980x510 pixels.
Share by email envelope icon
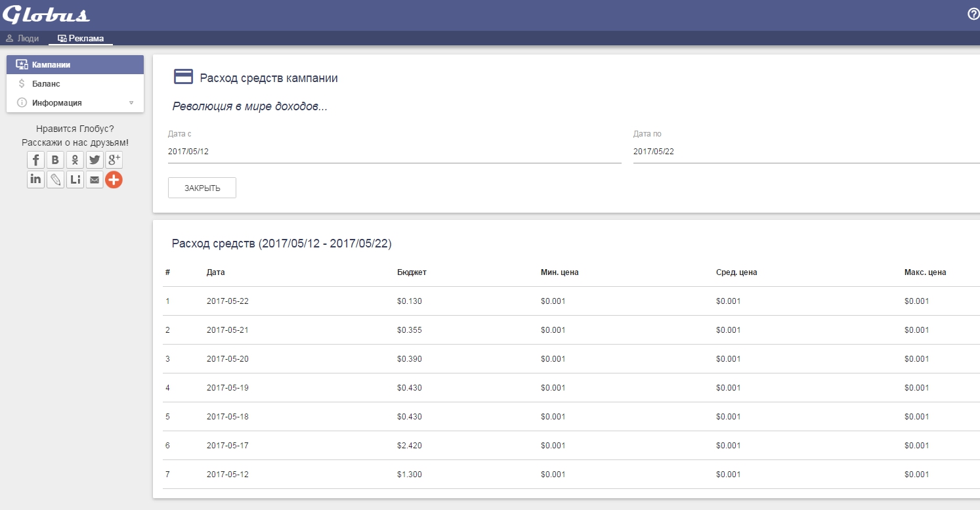95,179
